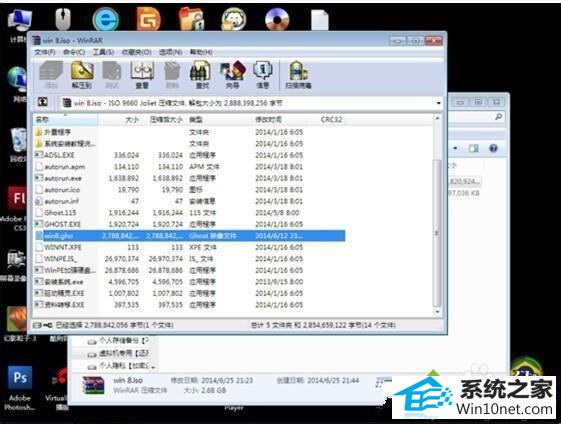Select the Ghost.115 file row
The width and height of the screenshot is (561, 424).
[190, 213]
